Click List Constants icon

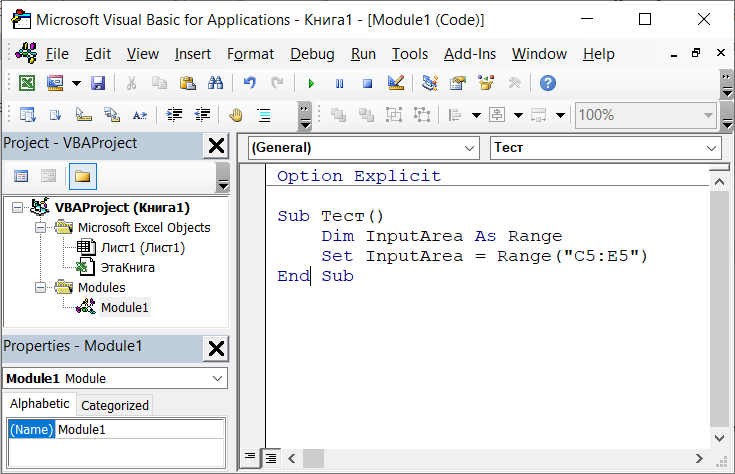[x=55, y=115]
